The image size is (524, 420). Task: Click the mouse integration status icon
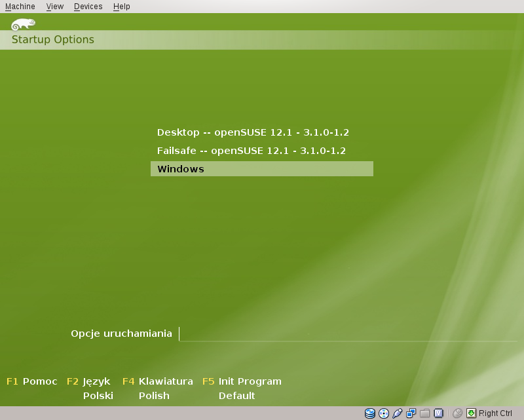coord(457,413)
